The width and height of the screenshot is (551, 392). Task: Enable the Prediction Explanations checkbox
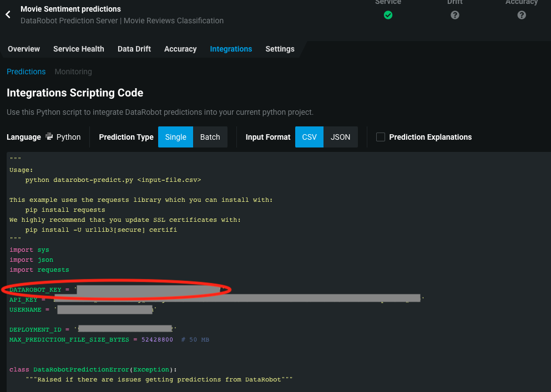(381, 137)
